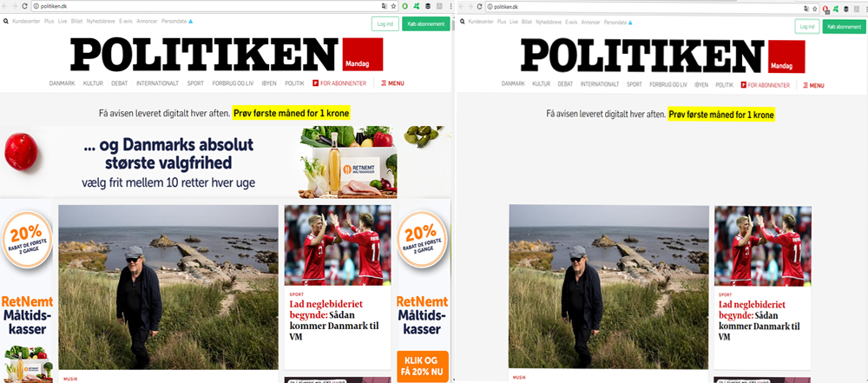Focus the address bar in the right window

pos(646,7)
